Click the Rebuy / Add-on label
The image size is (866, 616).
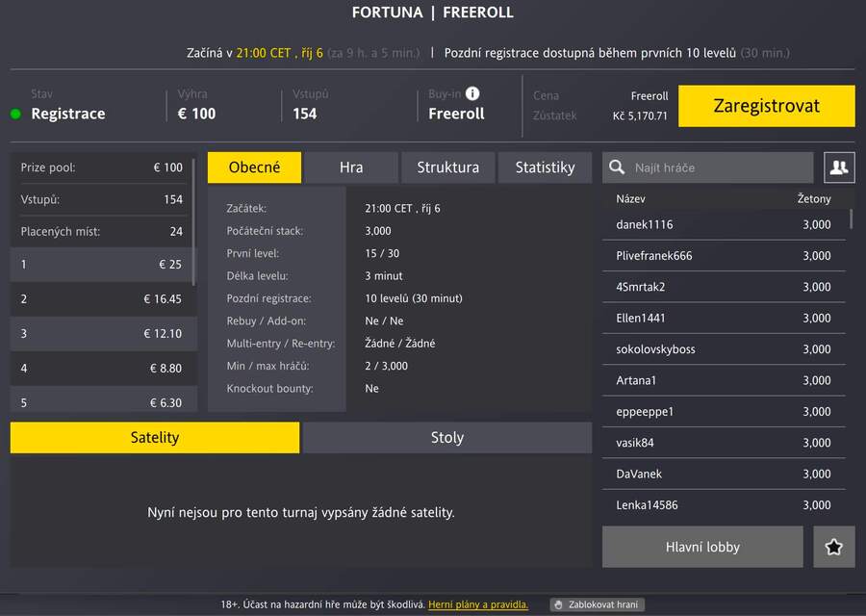coord(267,321)
